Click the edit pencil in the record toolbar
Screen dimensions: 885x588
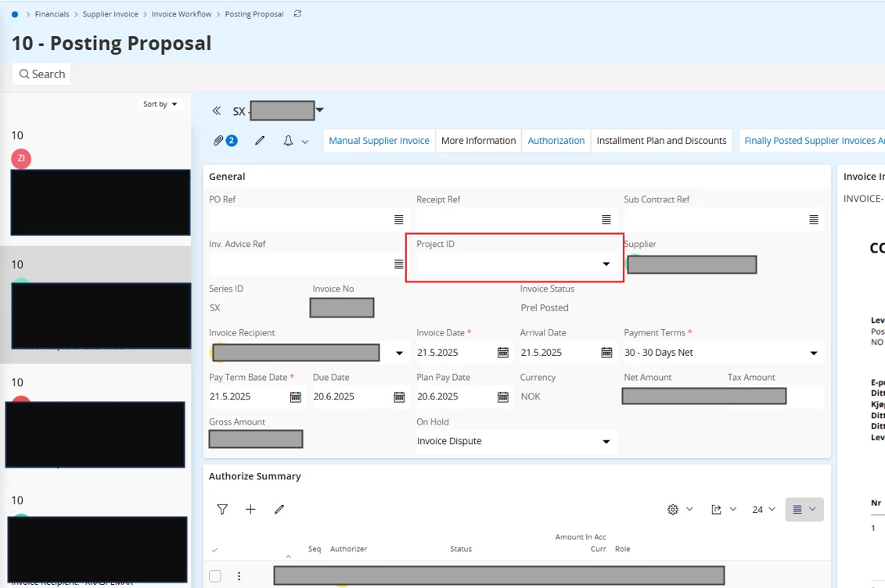[260, 141]
